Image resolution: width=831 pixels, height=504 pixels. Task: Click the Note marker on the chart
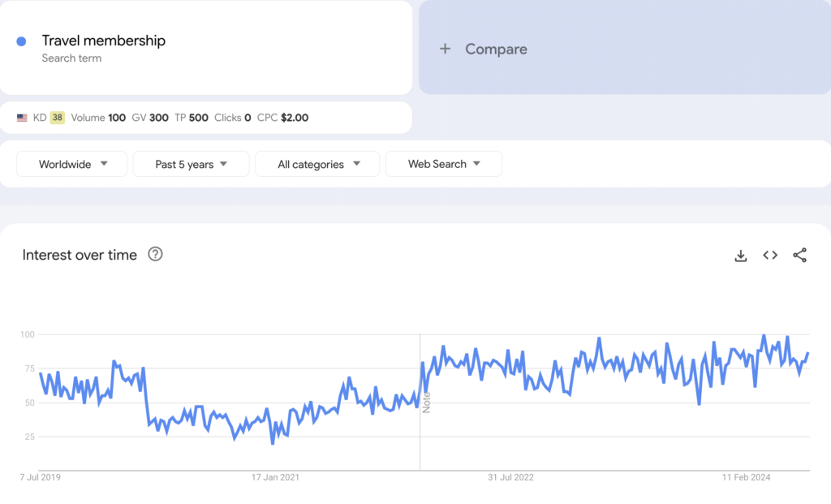(426, 402)
